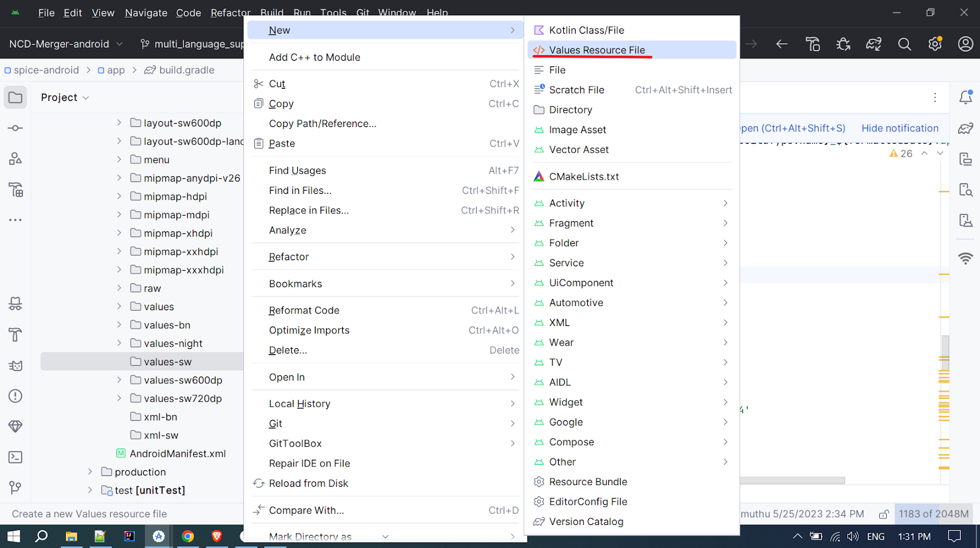Choose Reformat Code in context menu
980x548 pixels.
click(x=304, y=310)
